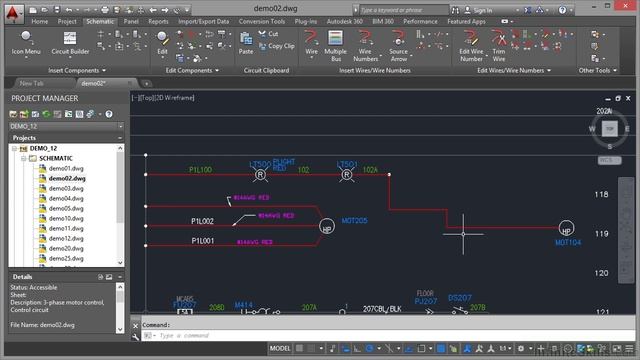Launch the Circuit Builder tool
Image resolution: width=640 pixels, height=360 pixels.
click(x=70, y=44)
